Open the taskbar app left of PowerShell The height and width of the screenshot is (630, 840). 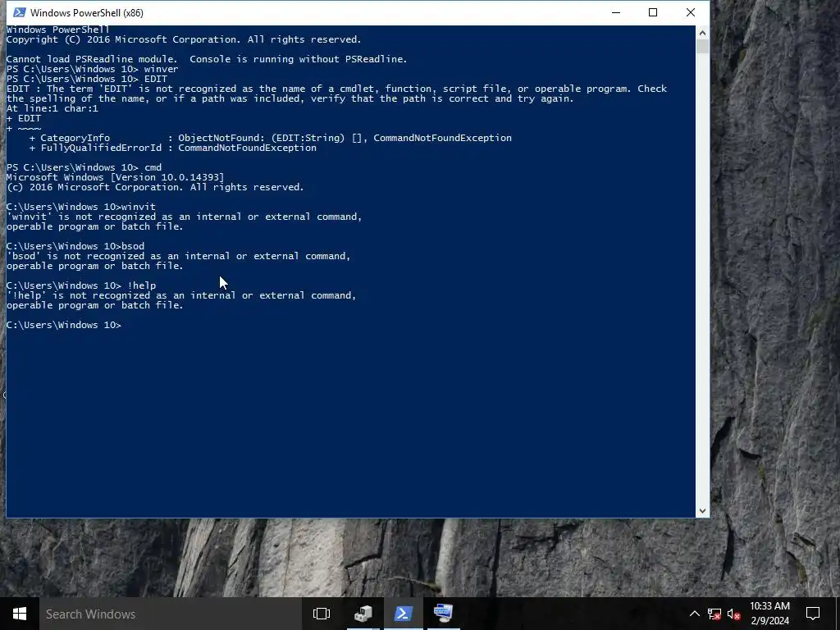(x=363, y=614)
